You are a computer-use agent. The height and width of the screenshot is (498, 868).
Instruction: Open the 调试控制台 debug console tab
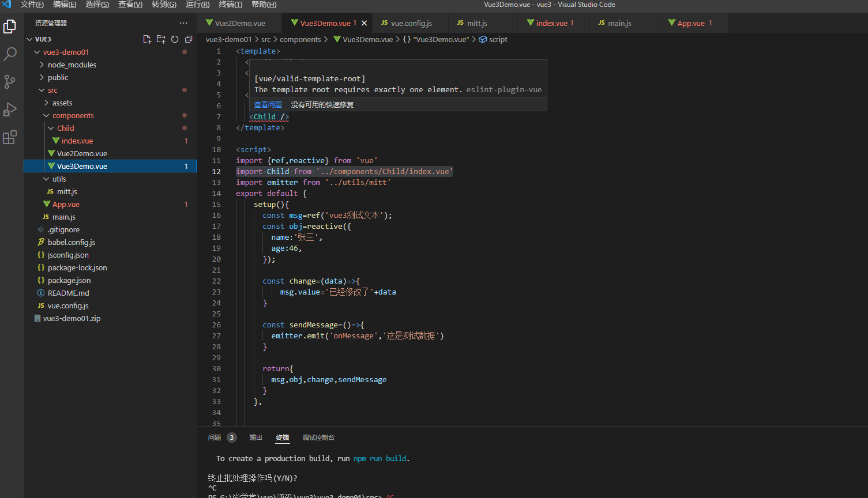[318, 437]
